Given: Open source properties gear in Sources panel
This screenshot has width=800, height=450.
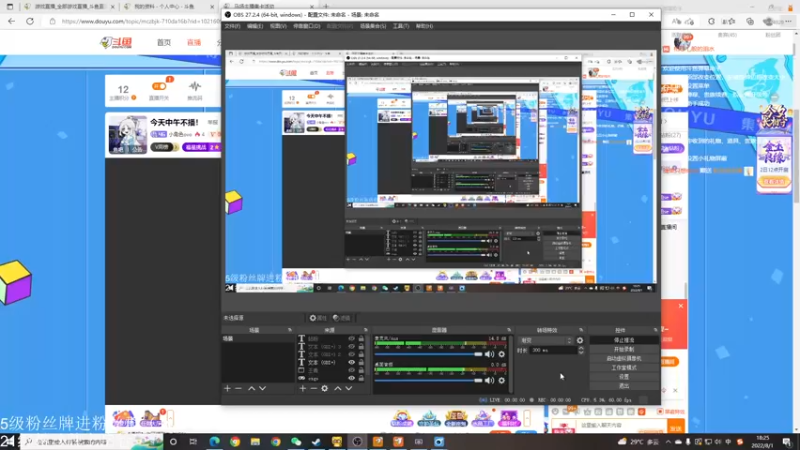Looking at the screenshot, I should point(324,389).
